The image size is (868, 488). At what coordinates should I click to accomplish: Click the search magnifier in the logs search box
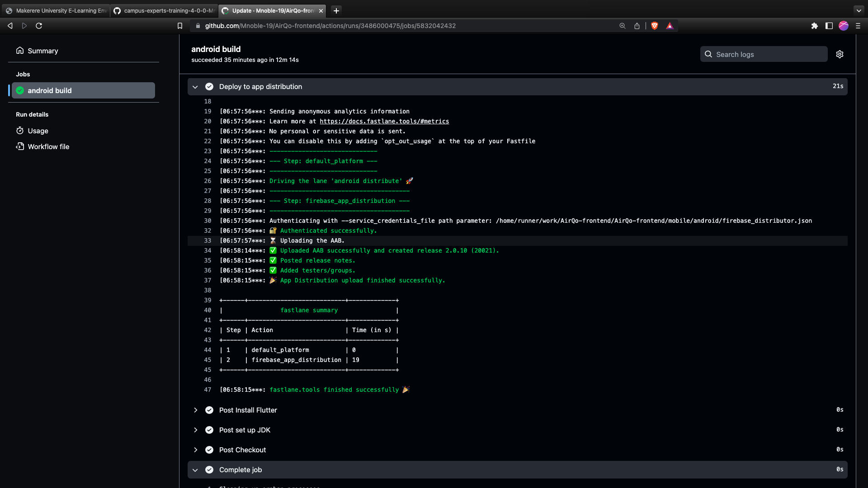pos(709,54)
